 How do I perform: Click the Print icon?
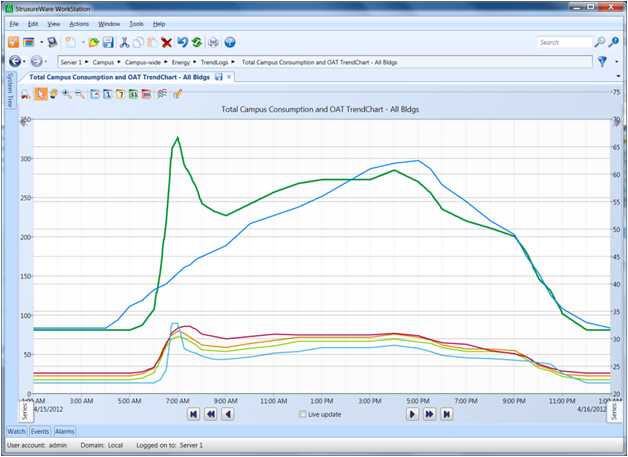click(x=213, y=42)
